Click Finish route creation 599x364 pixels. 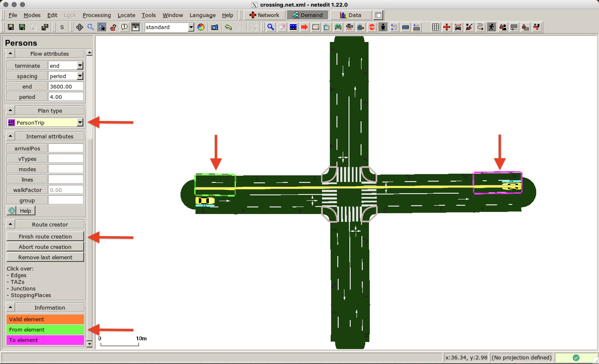pyautogui.click(x=45, y=236)
